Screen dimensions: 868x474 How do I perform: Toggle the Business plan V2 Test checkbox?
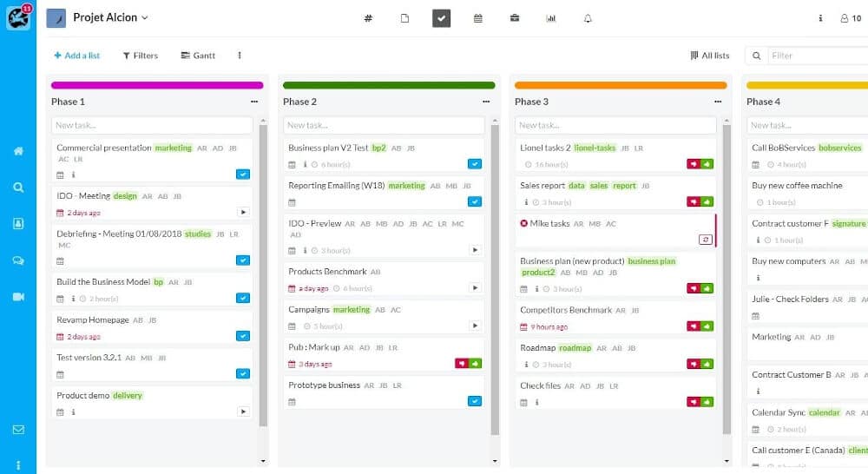(475, 163)
